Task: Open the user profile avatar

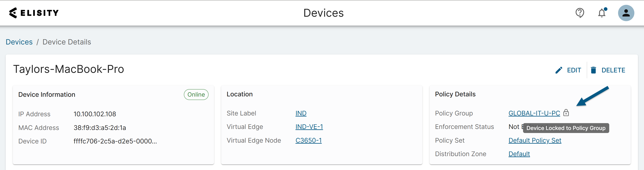Action: tap(626, 13)
